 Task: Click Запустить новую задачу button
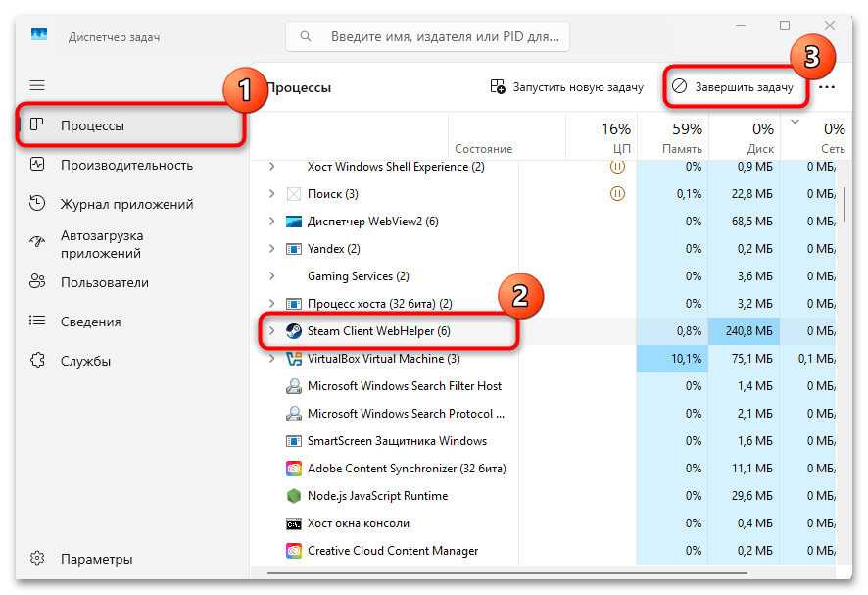click(x=567, y=87)
